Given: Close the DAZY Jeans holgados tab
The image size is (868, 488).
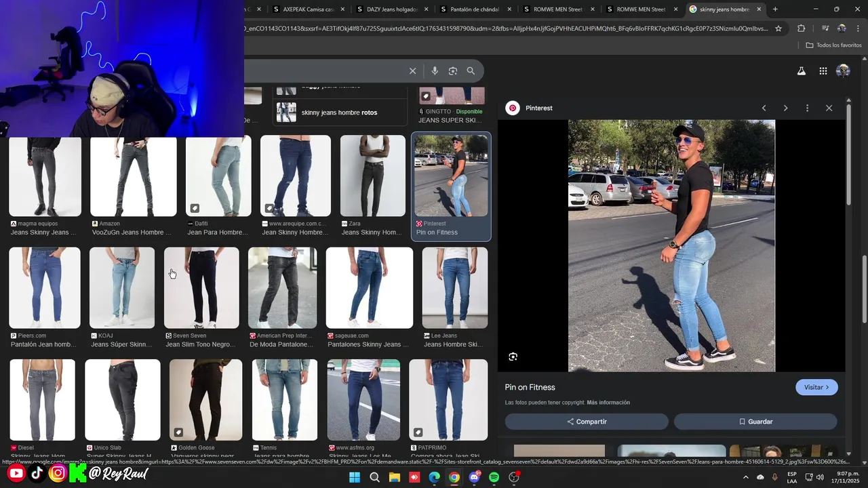Looking at the screenshot, I should (x=427, y=9).
